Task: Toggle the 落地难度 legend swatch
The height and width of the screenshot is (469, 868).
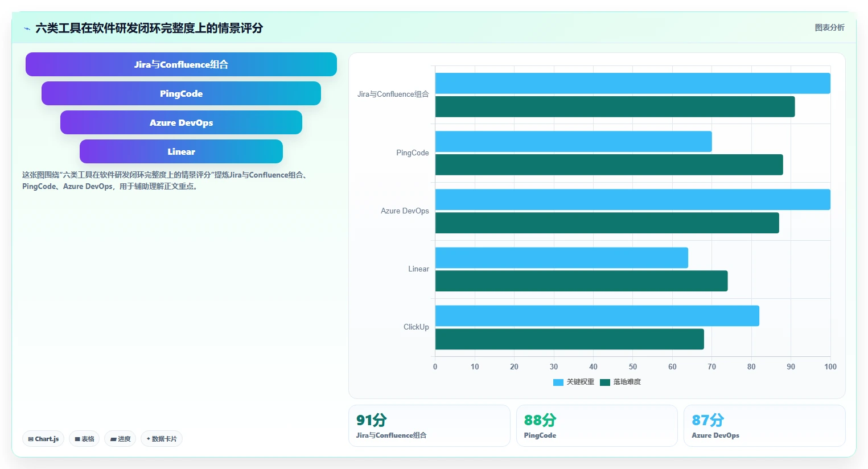Action: (x=604, y=382)
